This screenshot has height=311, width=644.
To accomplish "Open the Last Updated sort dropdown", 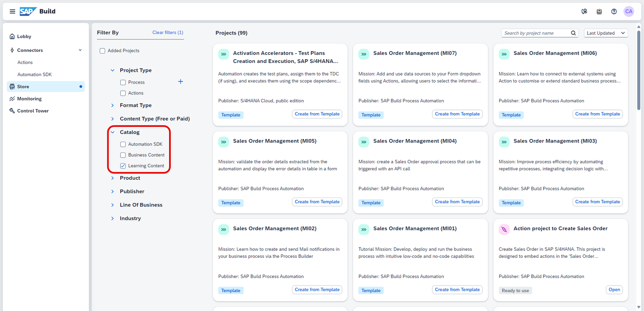I will 606,33.
